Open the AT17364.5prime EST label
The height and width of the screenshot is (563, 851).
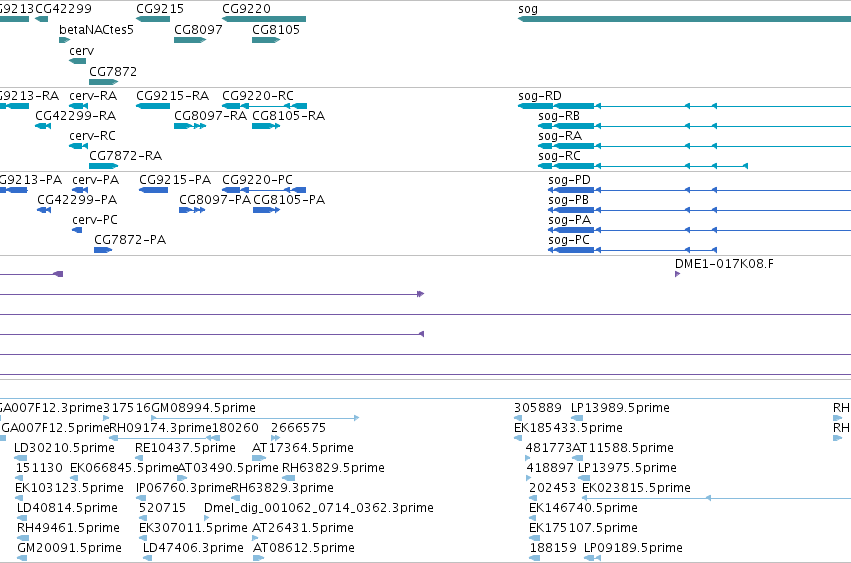[x=303, y=448]
